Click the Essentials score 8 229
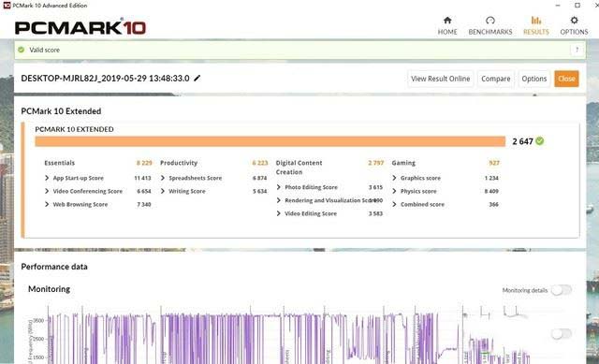The height and width of the screenshot is (364, 599). [x=144, y=163]
